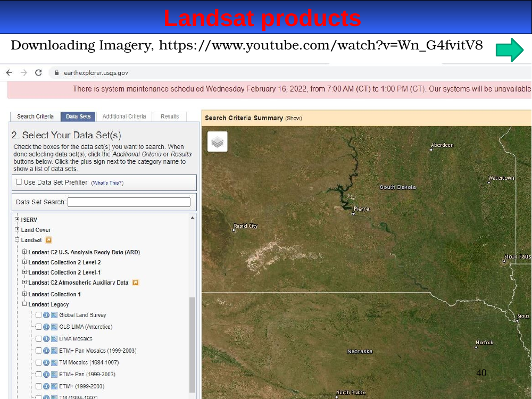The image size is (532, 399).
Task: Click the Norfolk label on map
Action: point(485,343)
